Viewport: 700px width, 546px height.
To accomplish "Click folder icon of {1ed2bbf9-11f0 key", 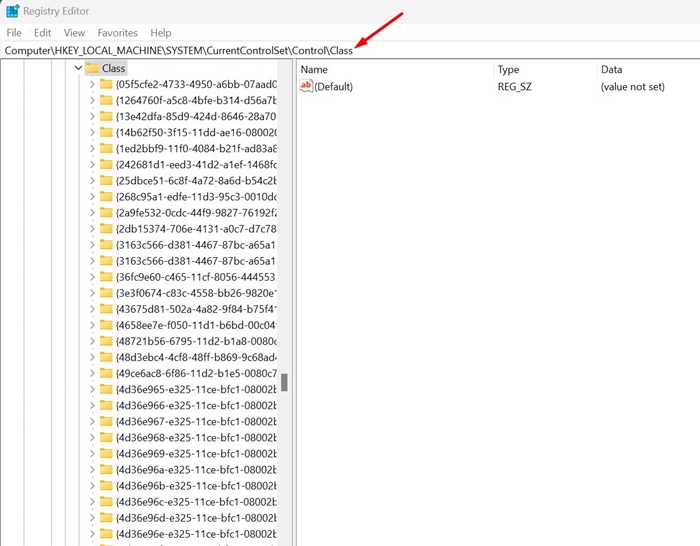I will [106, 148].
